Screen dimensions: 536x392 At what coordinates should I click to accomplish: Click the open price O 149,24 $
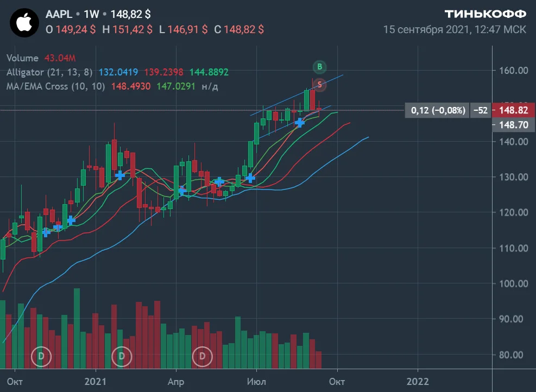coord(71,29)
